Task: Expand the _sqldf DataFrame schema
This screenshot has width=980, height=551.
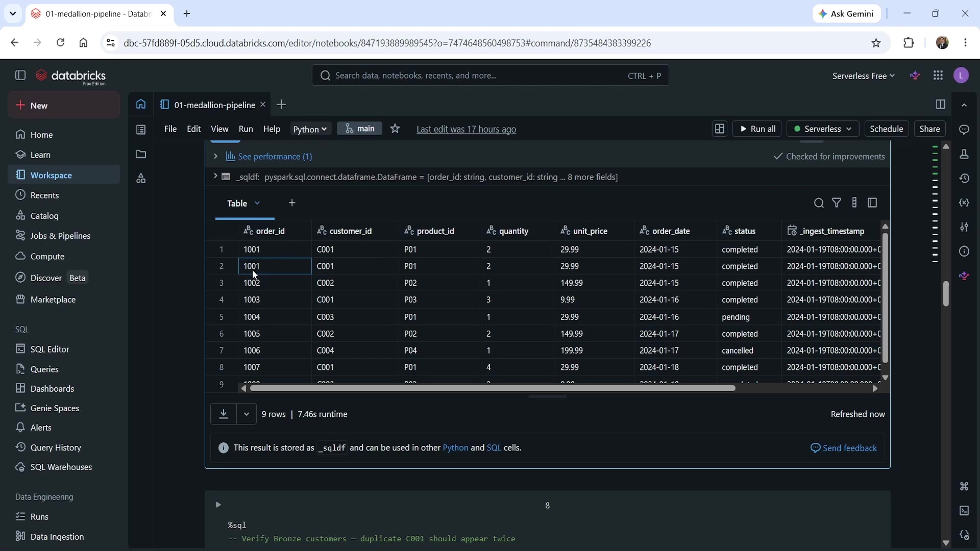Action: (x=215, y=177)
